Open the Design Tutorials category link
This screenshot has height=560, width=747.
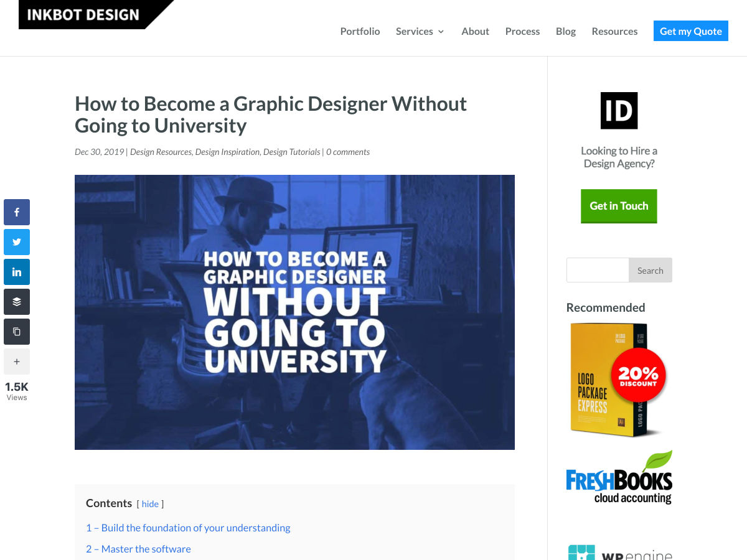(x=292, y=152)
